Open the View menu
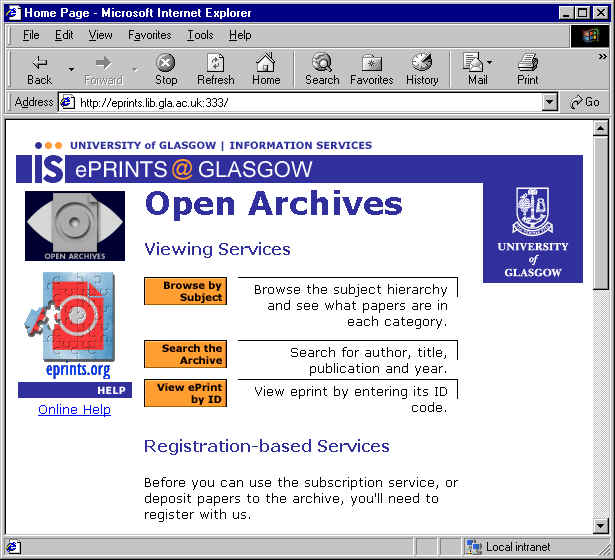Image resolution: width=615 pixels, height=560 pixels. pyautogui.click(x=100, y=35)
